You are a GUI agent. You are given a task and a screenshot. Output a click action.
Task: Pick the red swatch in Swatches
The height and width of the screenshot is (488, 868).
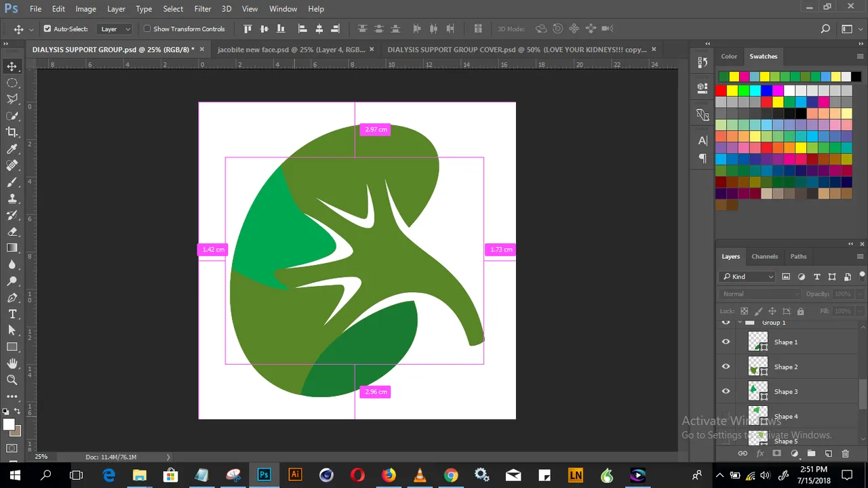click(721, 90)
